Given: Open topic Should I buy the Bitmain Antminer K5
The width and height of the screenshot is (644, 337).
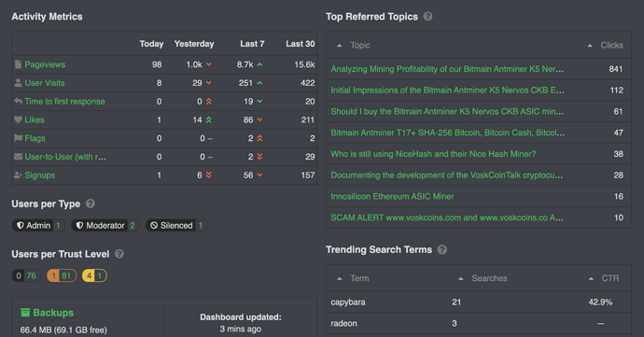Looking at the screenshot, I should 447,111.
